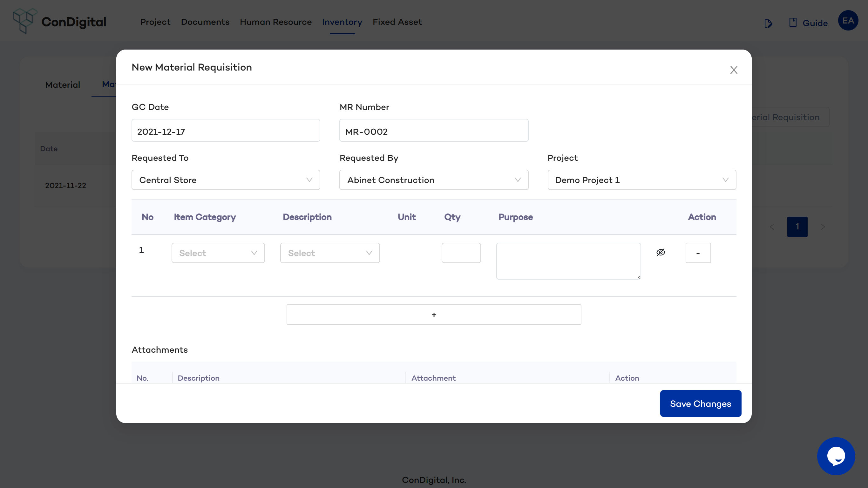Close the New Material Requisition dialog

(x=734, y=70)
